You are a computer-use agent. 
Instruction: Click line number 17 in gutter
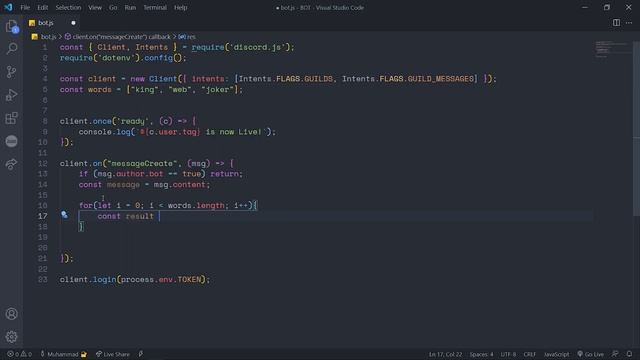(x=43, y=216)
